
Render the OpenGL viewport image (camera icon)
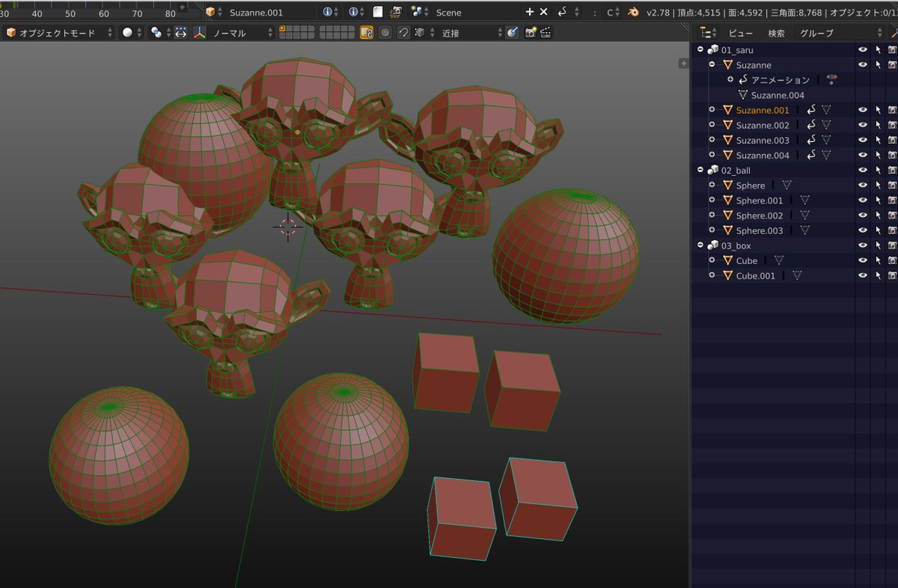coord(531,33)
